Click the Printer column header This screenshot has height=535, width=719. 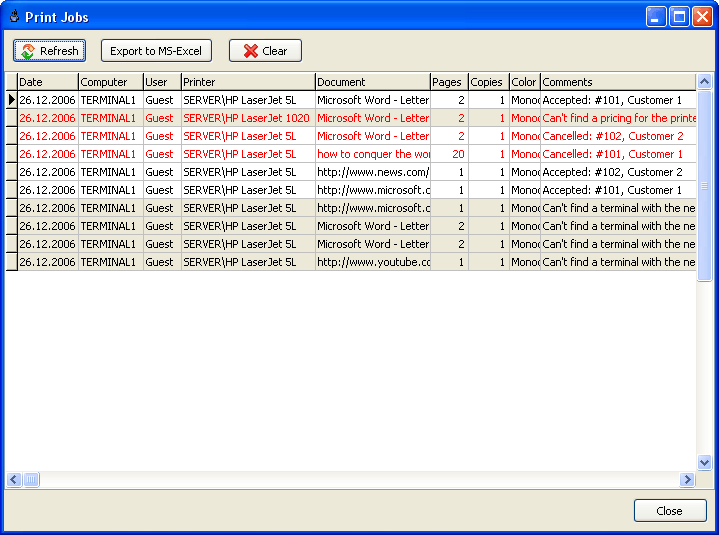247,82
